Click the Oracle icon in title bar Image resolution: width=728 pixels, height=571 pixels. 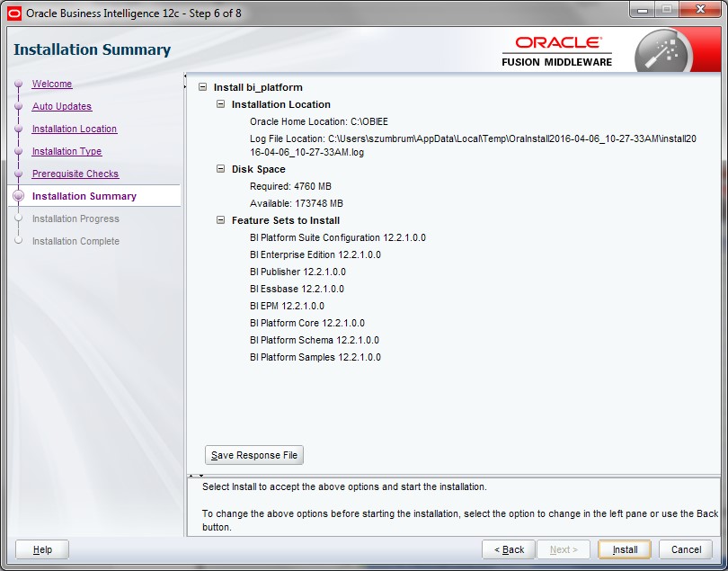[x=14, y=13]
